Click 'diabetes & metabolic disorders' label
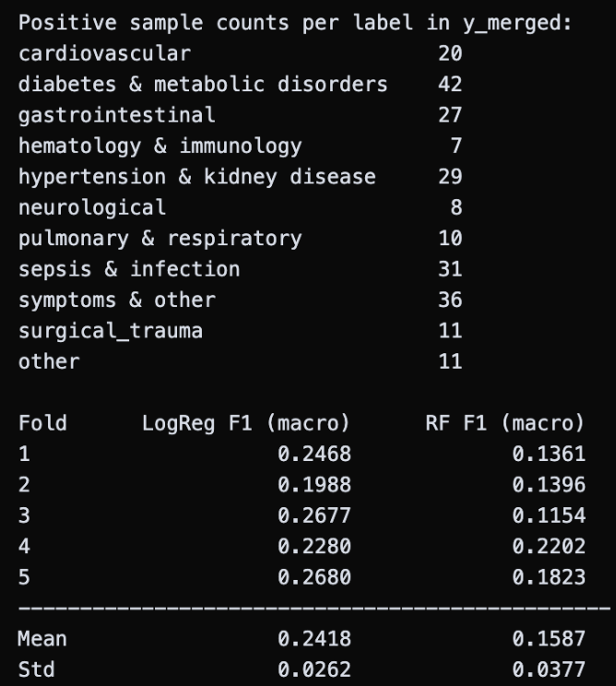Image resolution: width=616 pixels, height=686 pixels. point(203,85)
